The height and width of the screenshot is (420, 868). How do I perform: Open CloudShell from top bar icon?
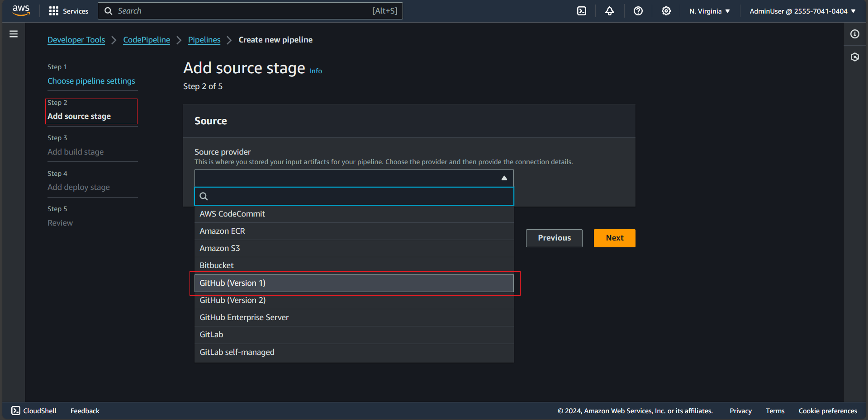(x=582, y=11)
